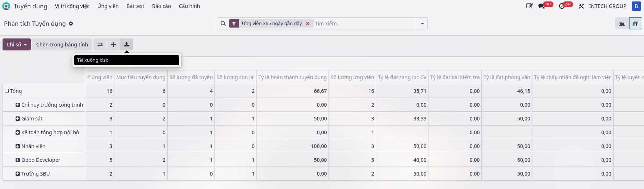Open the search options dropdown arrow

pos(422,24)
